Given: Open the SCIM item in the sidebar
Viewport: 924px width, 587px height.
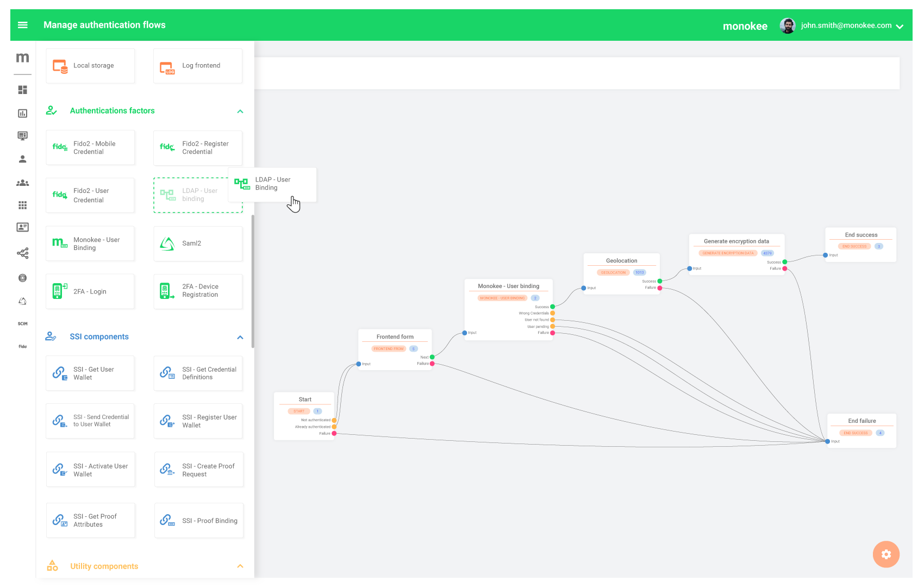Looking at the screenshot, I should pos(23,324).
